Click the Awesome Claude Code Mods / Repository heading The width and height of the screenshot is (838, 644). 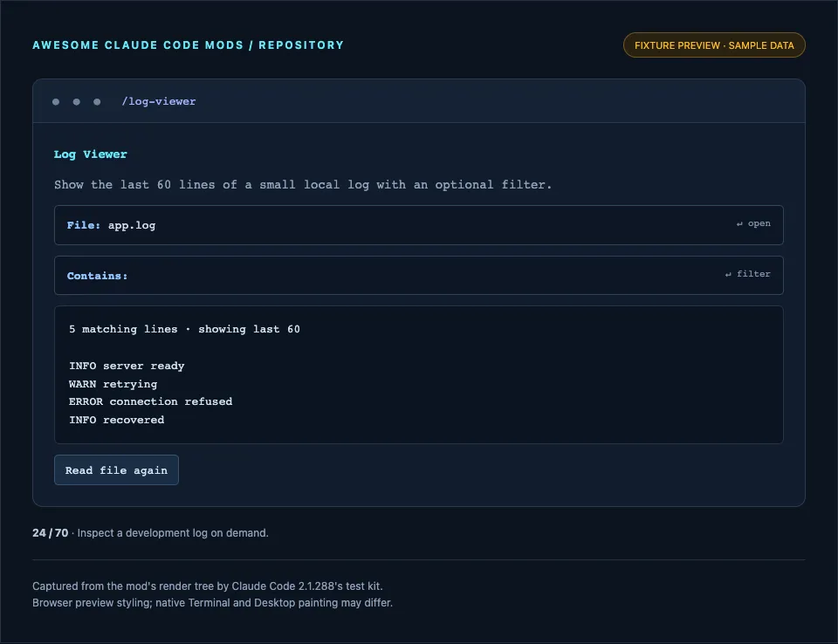click(189, 45)
